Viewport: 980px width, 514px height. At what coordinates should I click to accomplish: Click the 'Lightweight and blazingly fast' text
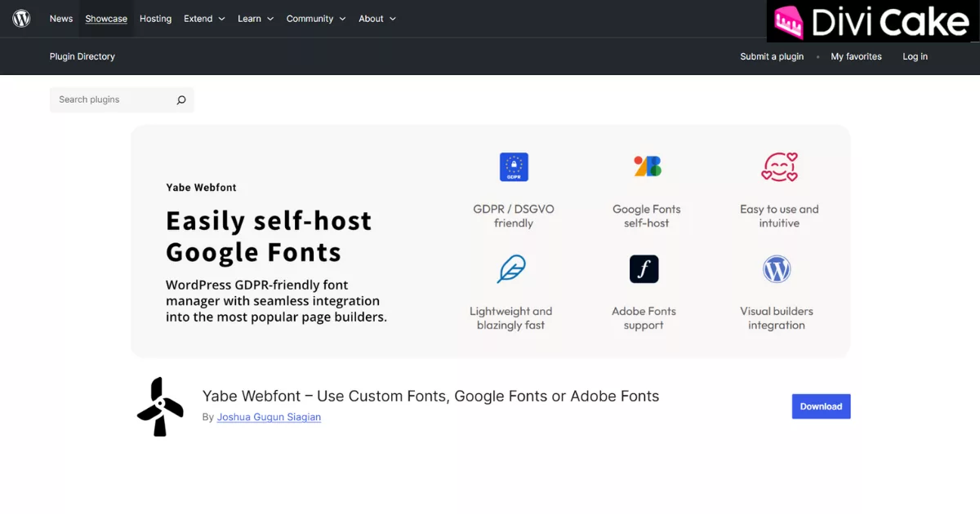[x=511, y=318]
